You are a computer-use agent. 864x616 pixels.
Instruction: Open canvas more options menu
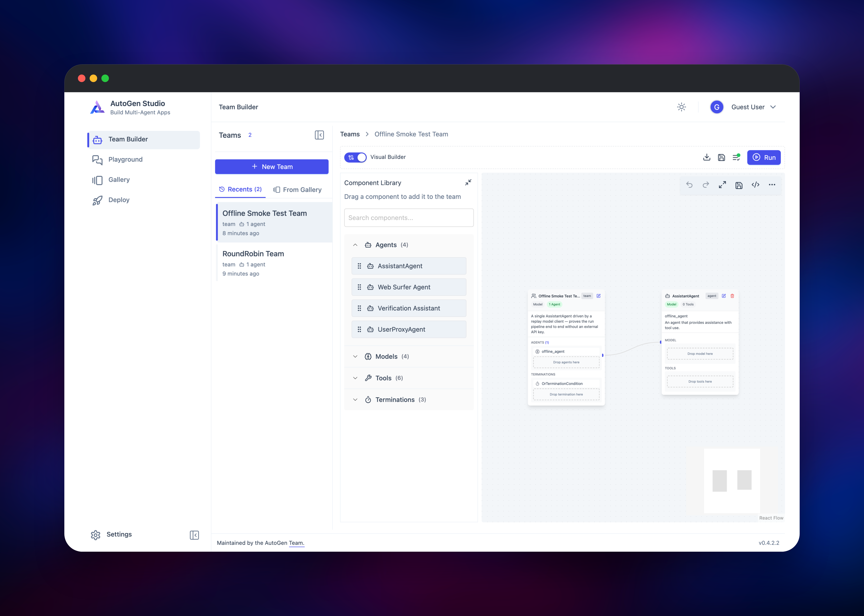point(772,185)
